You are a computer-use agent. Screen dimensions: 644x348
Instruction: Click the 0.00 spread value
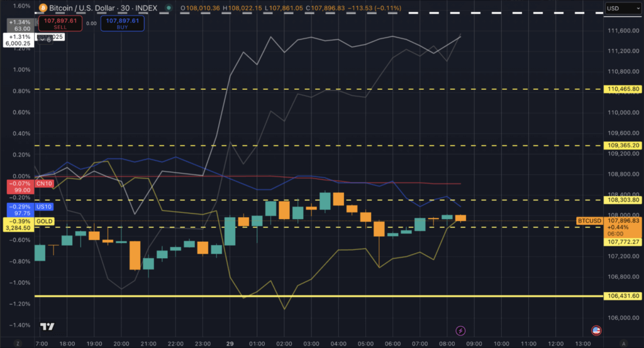coord(91,23)
